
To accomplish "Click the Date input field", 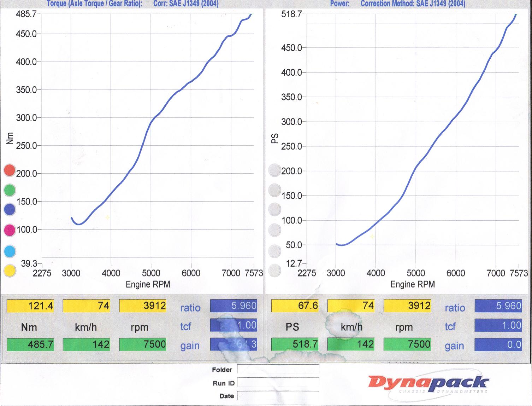I will 278,396.
